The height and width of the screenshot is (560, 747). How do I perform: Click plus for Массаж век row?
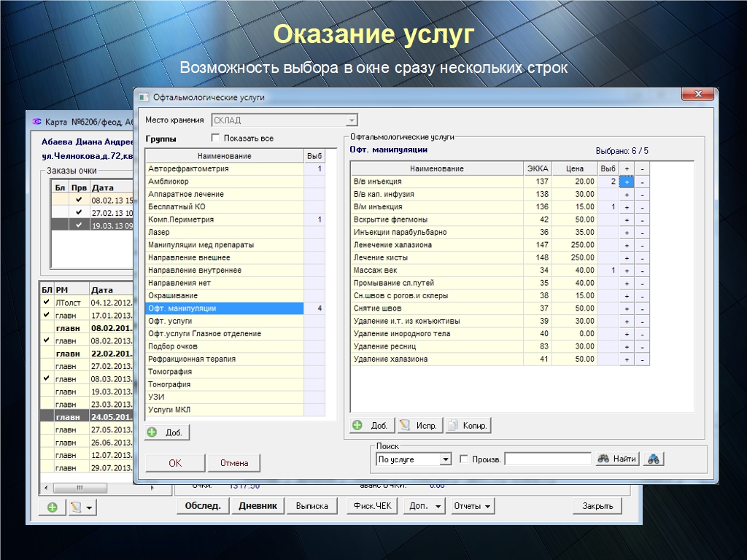pos(627,271)
